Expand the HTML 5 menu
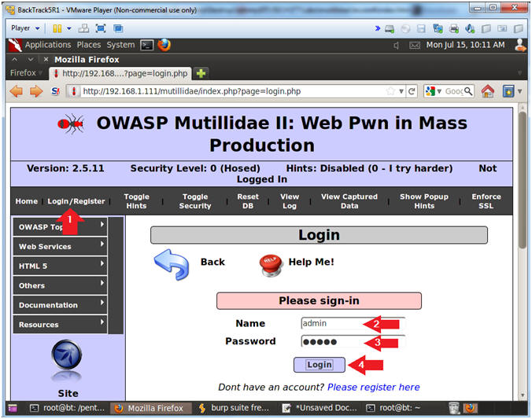Viewport: 532px width, 419px height. [60, 266]
